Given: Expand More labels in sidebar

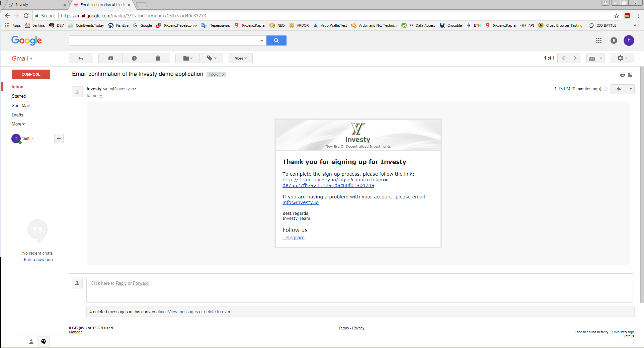Looking at the screenshot, I should pyautogui.click(x=18, y=124).
